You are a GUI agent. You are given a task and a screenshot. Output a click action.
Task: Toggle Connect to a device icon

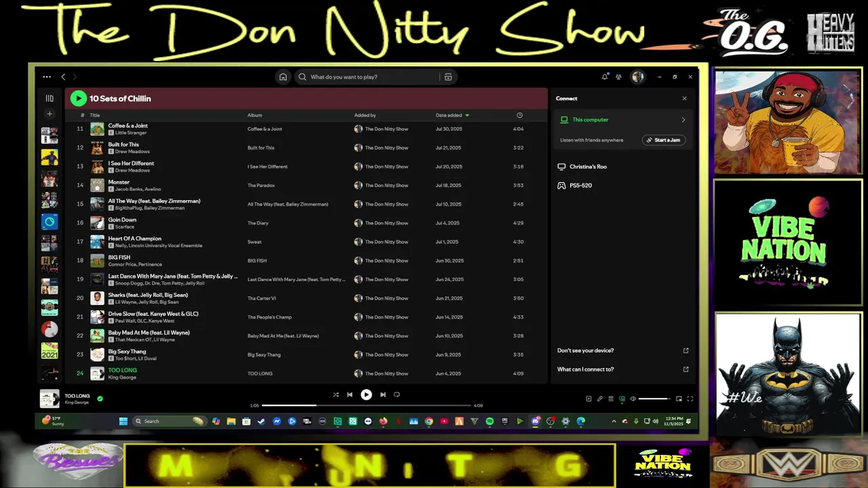pos(622,399)
